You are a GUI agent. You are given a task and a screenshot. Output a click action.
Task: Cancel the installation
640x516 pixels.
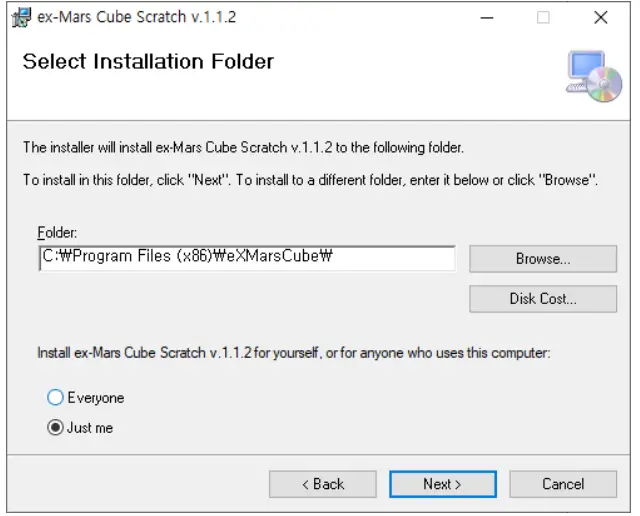pyautogui.click(x=563, y=484)
